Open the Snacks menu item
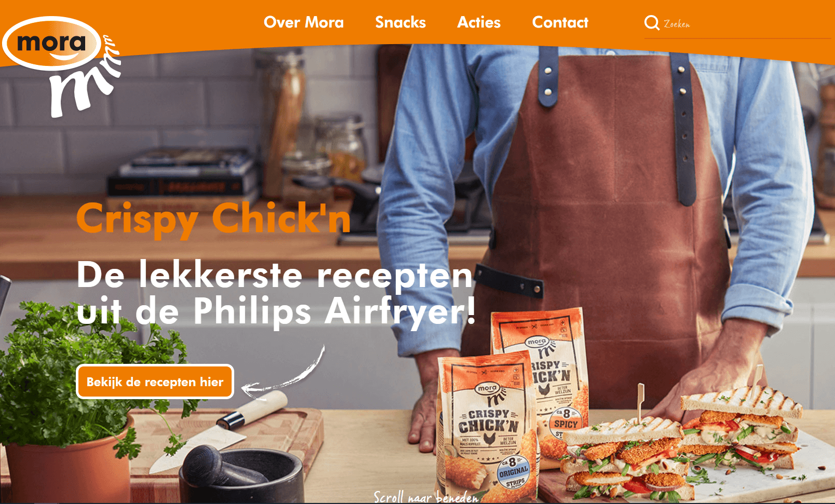This screenshot has width=835, height=504. (400, 22)
